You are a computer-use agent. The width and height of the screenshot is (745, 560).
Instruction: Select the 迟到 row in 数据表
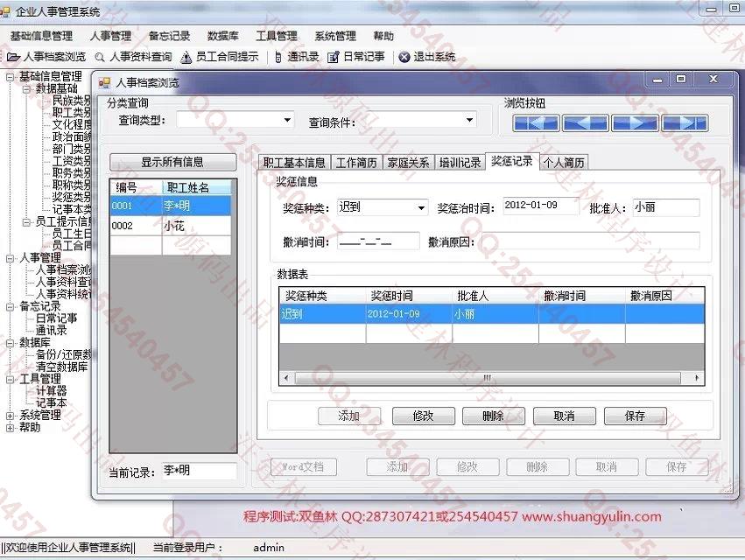coord(491,314)
